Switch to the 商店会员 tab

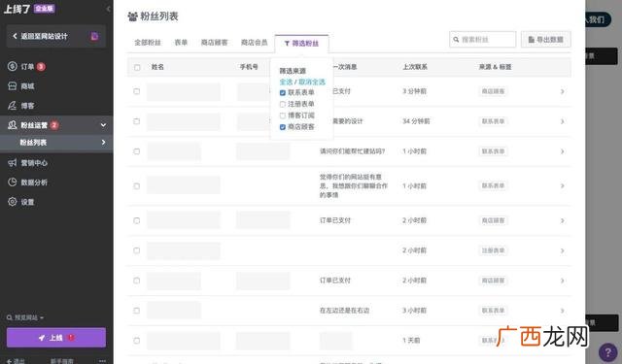point(255,43)
